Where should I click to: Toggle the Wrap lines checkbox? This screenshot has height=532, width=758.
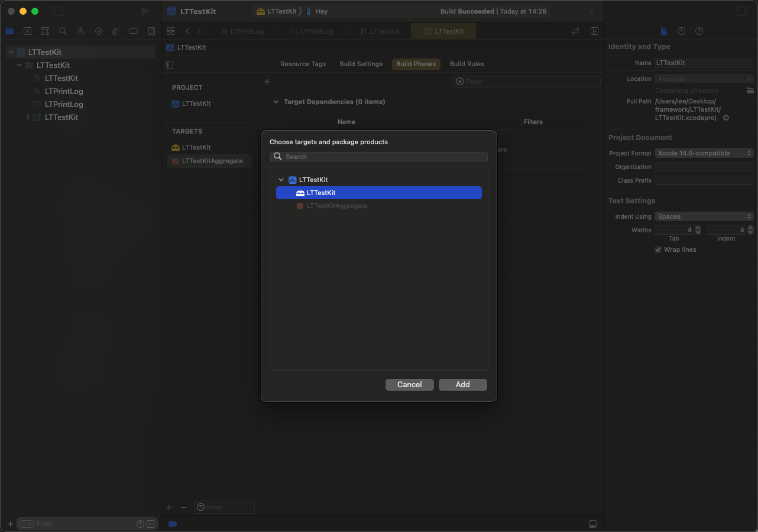tap(658, 249)
